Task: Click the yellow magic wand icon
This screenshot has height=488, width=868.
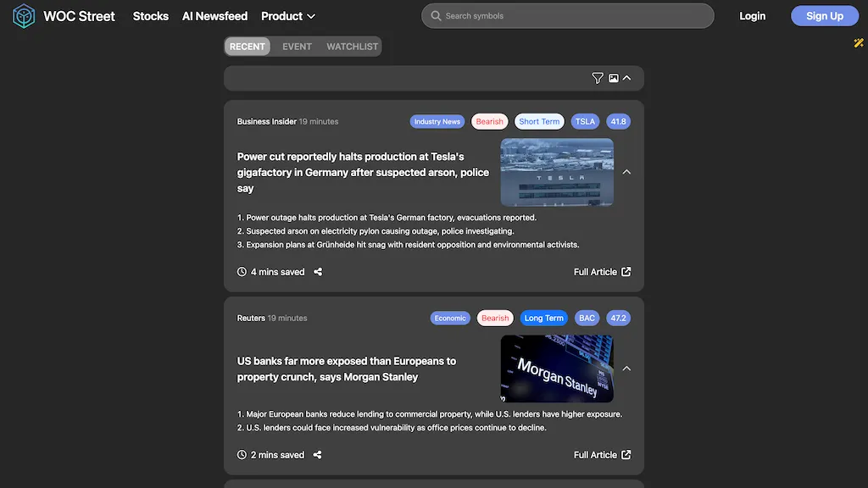Action: pos(859,42)
